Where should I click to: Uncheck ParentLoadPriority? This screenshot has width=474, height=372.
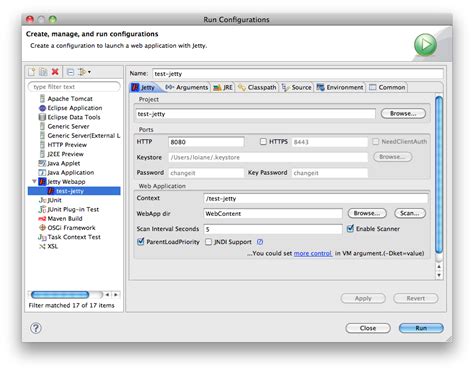(141, 241)
